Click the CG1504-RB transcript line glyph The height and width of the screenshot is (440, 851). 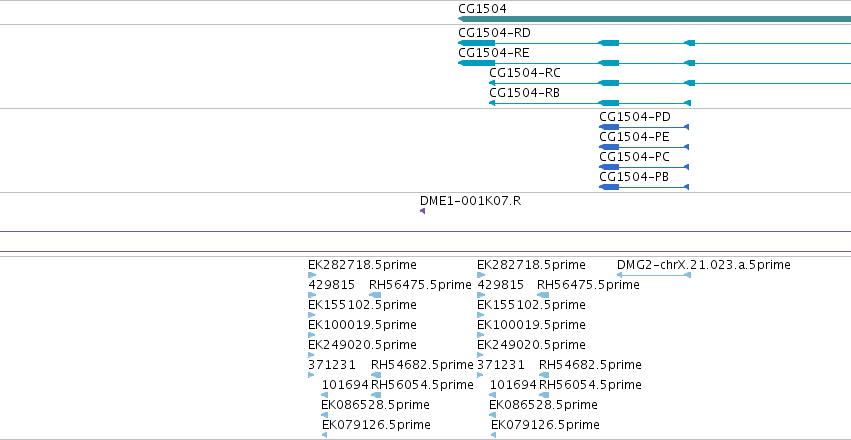click(x=590, y=103)
